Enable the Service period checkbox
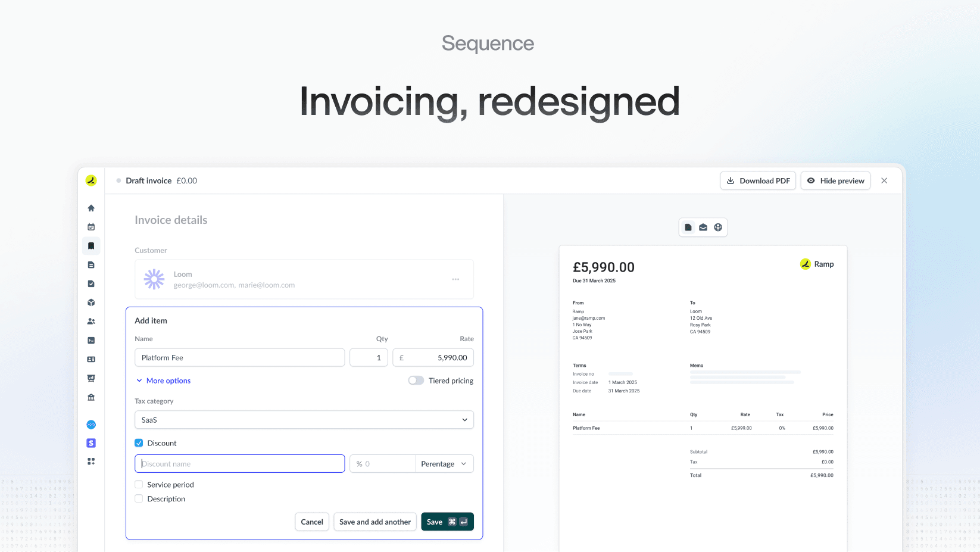The height and width of the screenshot is (552, 980). [139, 485]
